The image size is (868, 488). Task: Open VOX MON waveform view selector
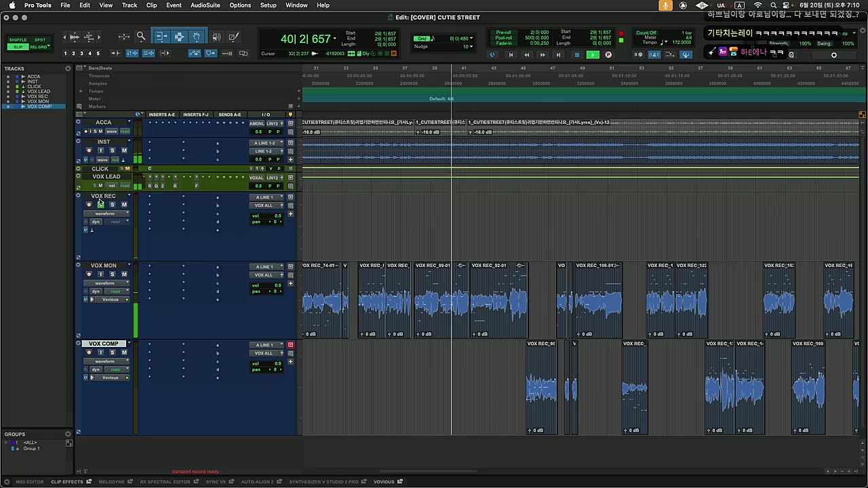tap(106, 283)
